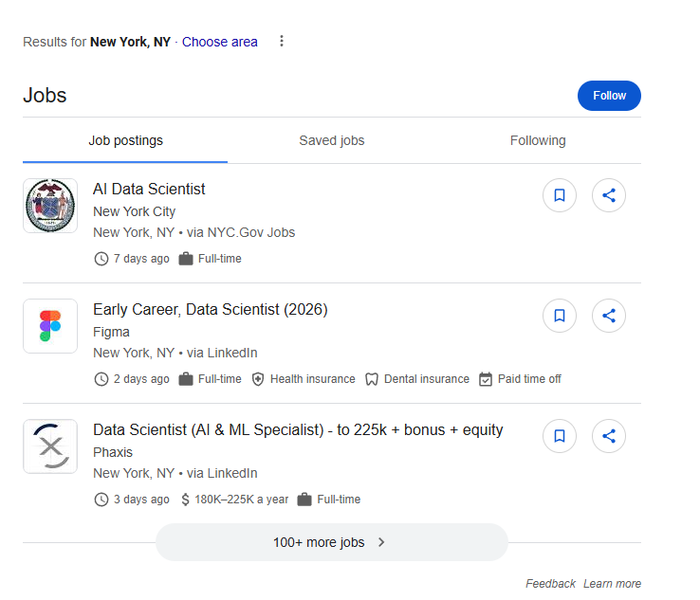Open the three-dot menu beside Choose area
The height and width of the screenshot is (600, 700).
pyautogui.click(x=281, y=42)
